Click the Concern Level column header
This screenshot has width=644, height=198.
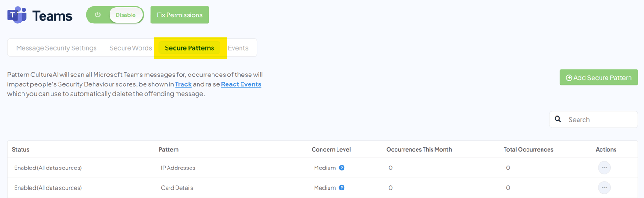pyautogui.click(x=331, y=150)
